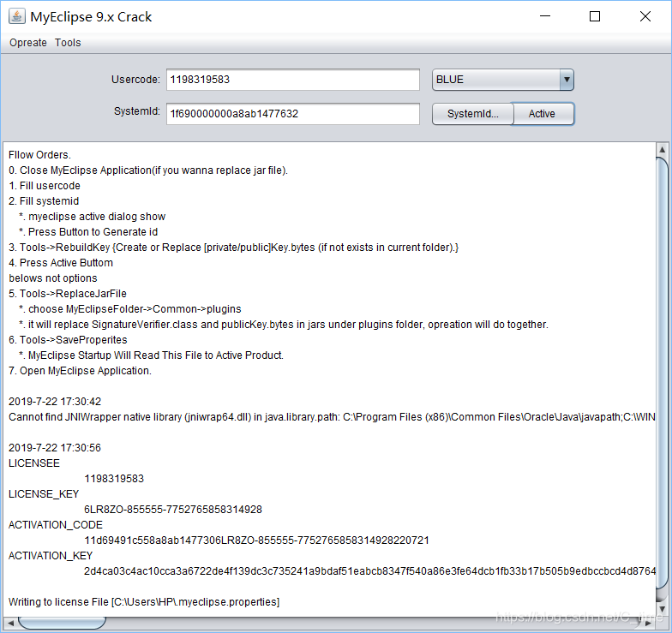Click the ACTIVATION_KEY value starting 2d4ca03c
The width and height of the screenshot is (672, 633).
[369, 570]
